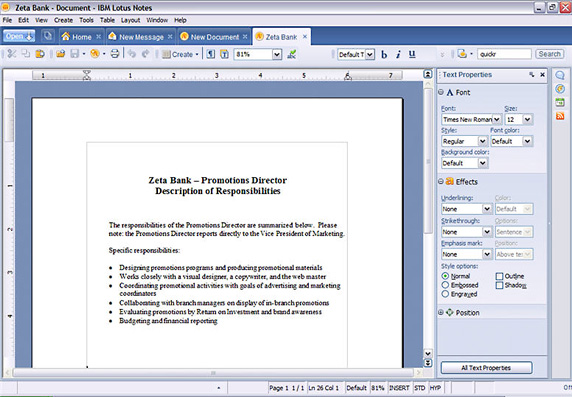Click the Print icon in toolbar

click(x=115, y=54)
